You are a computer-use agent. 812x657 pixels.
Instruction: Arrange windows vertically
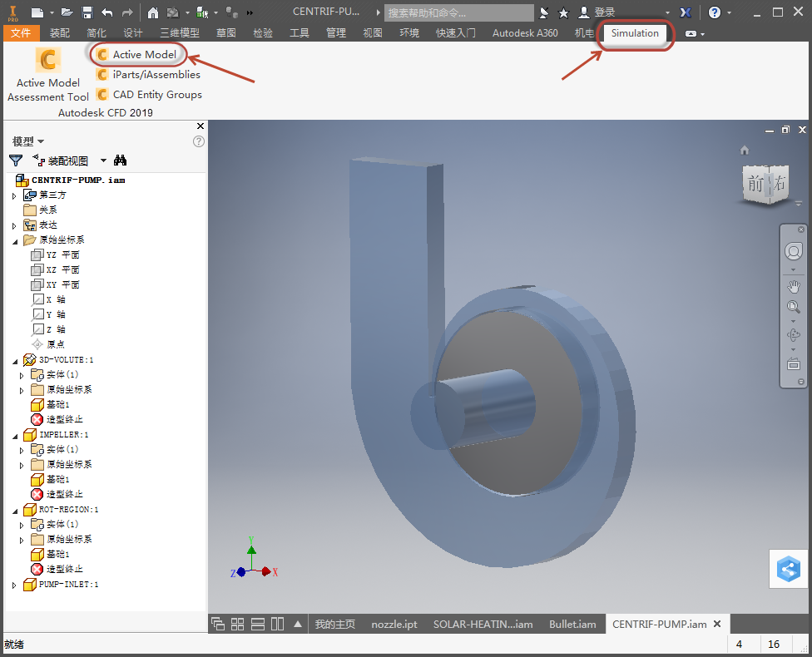pos(278,625)
